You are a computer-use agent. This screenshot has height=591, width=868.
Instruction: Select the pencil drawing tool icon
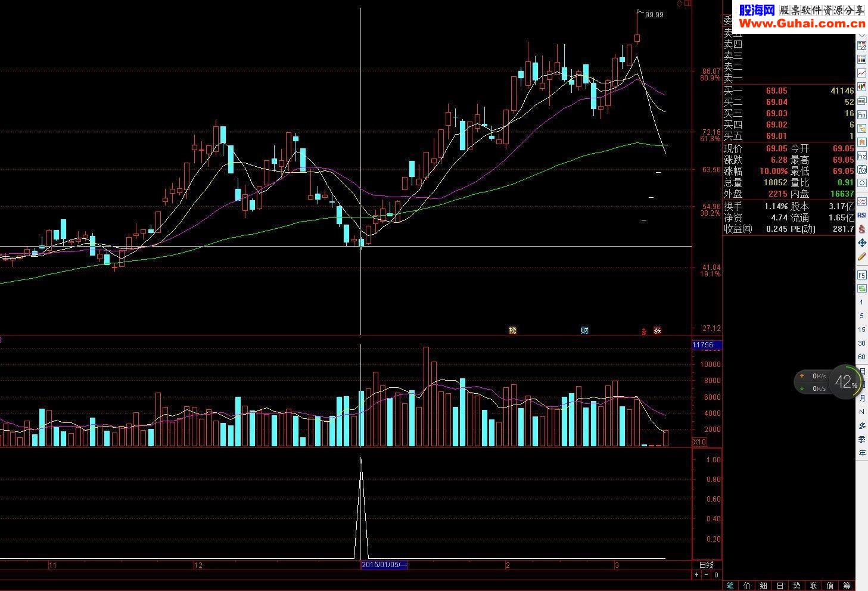(862, 257)
